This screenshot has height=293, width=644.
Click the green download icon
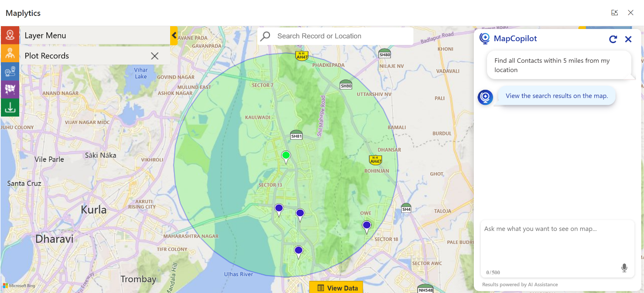tap(10, 108)
